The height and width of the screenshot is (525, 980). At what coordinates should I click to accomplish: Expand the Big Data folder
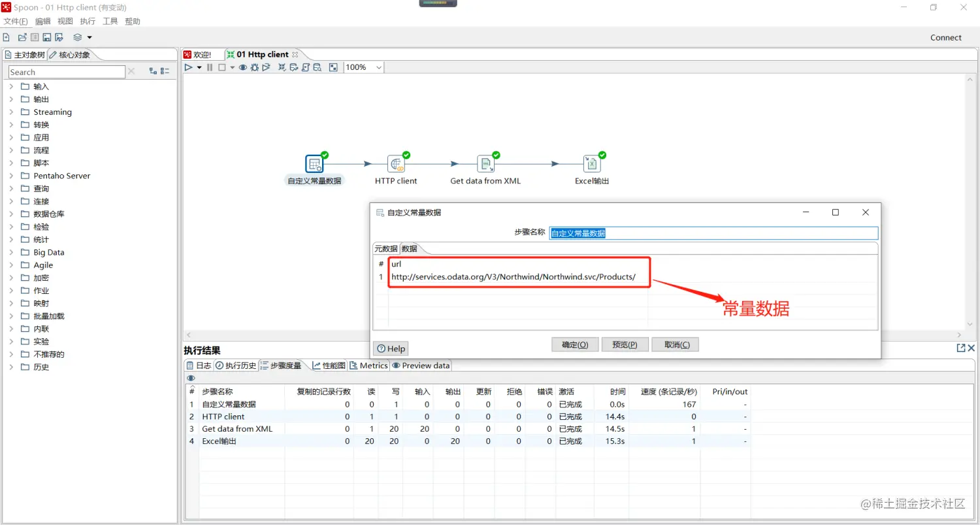point(11,252)
